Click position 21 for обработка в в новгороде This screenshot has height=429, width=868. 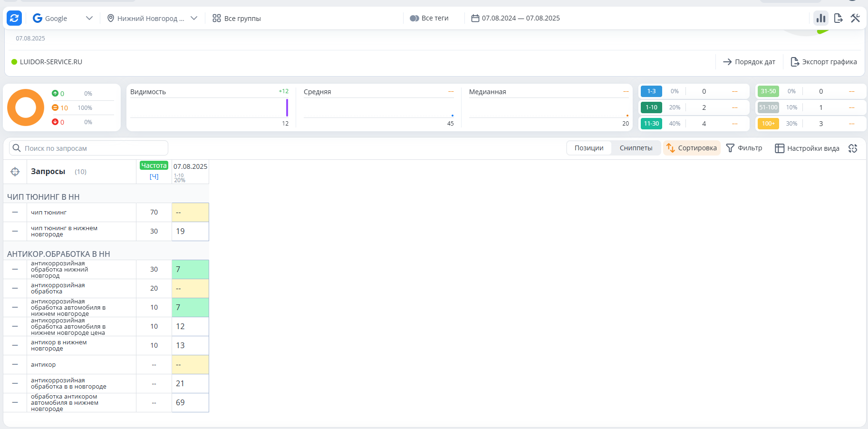point(190,383)
